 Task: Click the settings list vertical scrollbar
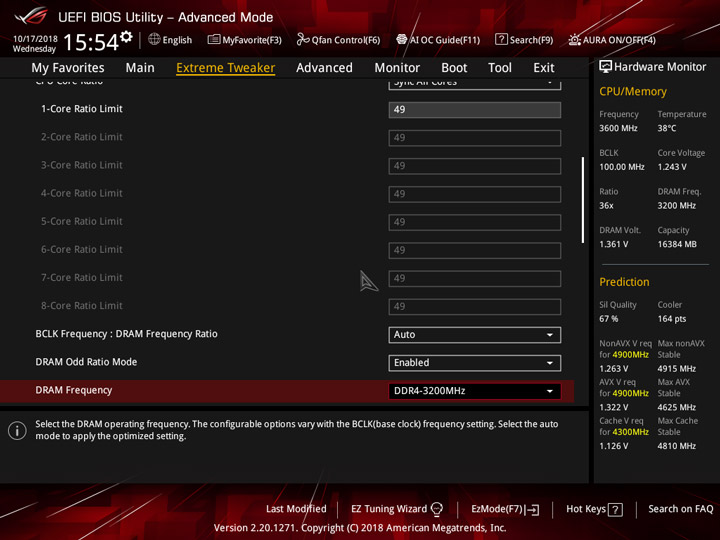tap(583, 200)
